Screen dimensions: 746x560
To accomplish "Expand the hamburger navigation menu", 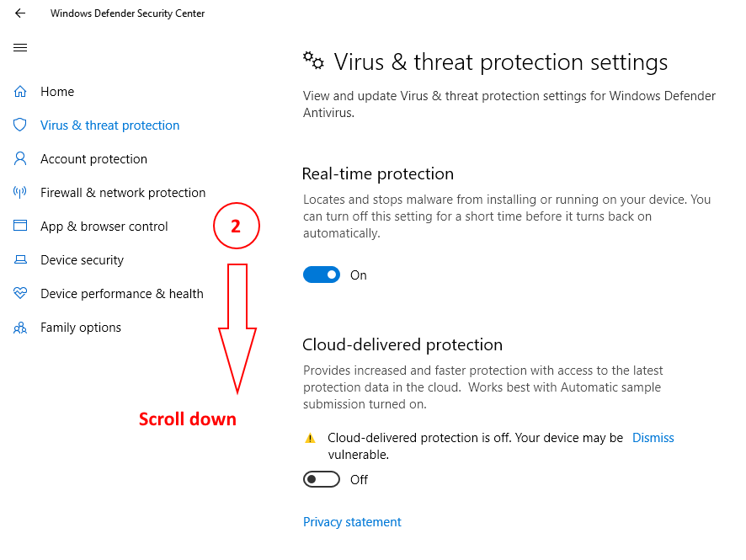I will tap(20, 48).
